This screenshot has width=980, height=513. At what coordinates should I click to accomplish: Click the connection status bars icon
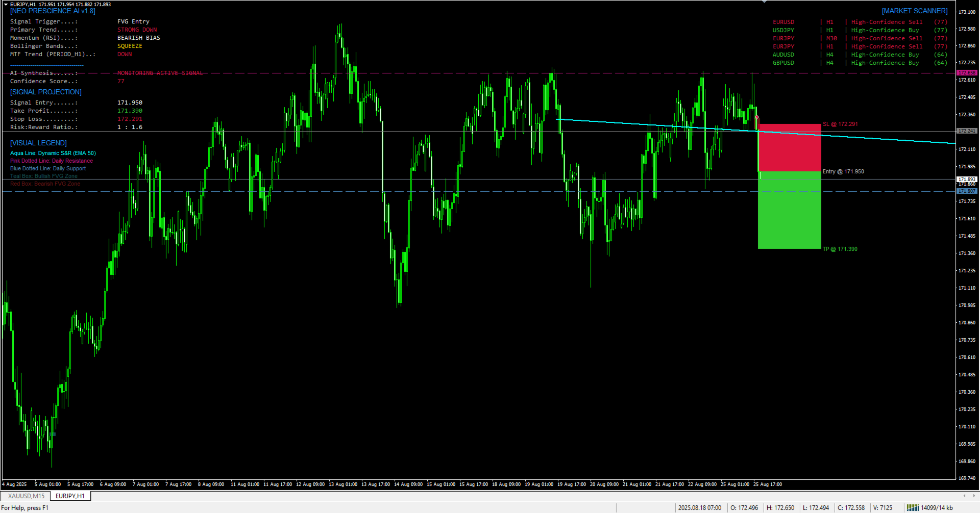pyautogui.click(x=913, y=508)
